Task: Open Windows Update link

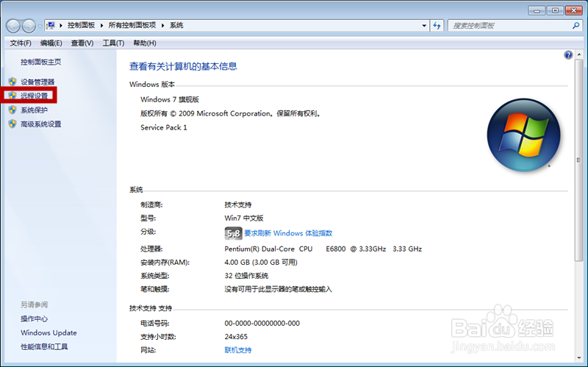Action: point(49,333)
